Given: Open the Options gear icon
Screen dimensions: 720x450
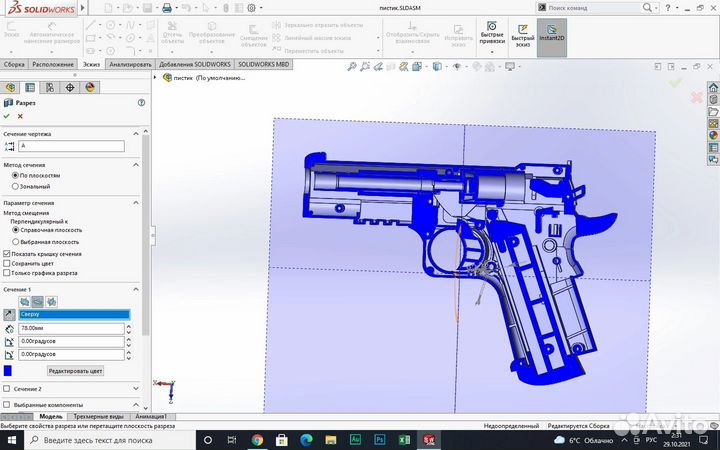Looking at the screenshot, I should pyautogui.click(x=252, y=8).
